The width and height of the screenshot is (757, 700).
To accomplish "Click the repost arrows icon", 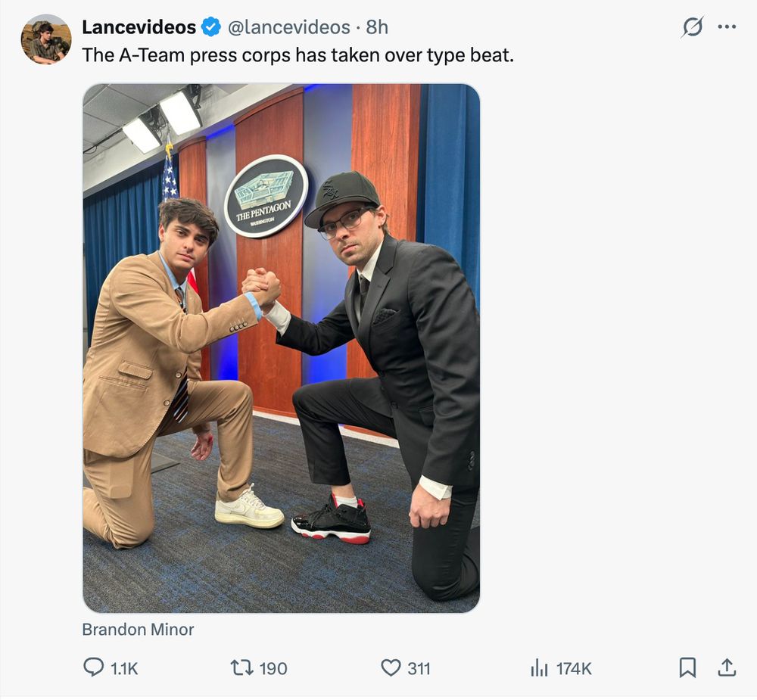I will (241, 668).
